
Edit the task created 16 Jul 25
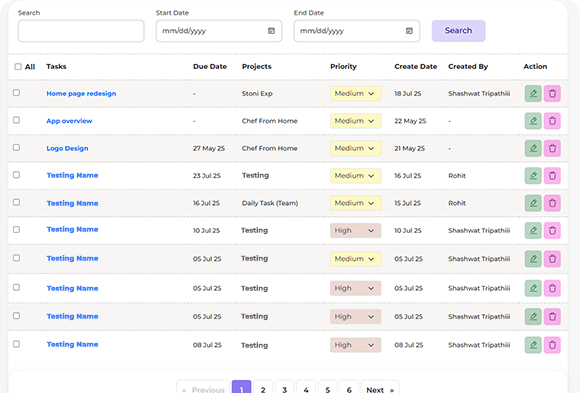(533, 175)
